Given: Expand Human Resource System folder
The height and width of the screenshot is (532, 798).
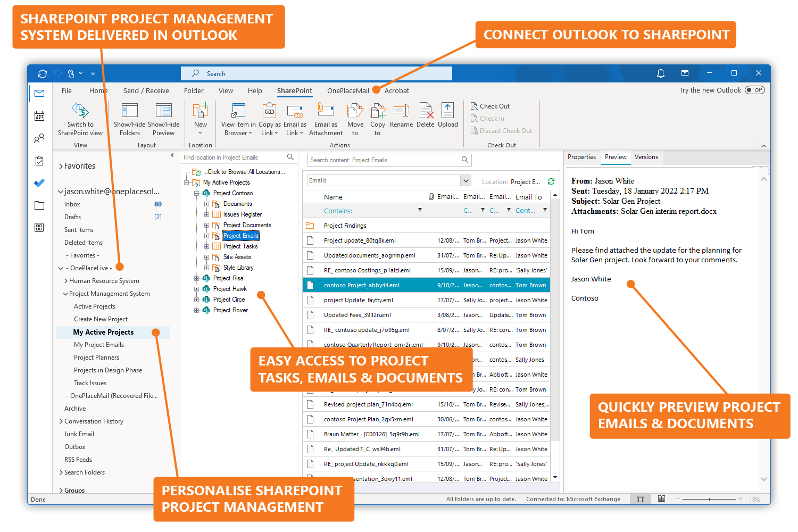Looking at the screenshot, I should [x=66, y=281].
